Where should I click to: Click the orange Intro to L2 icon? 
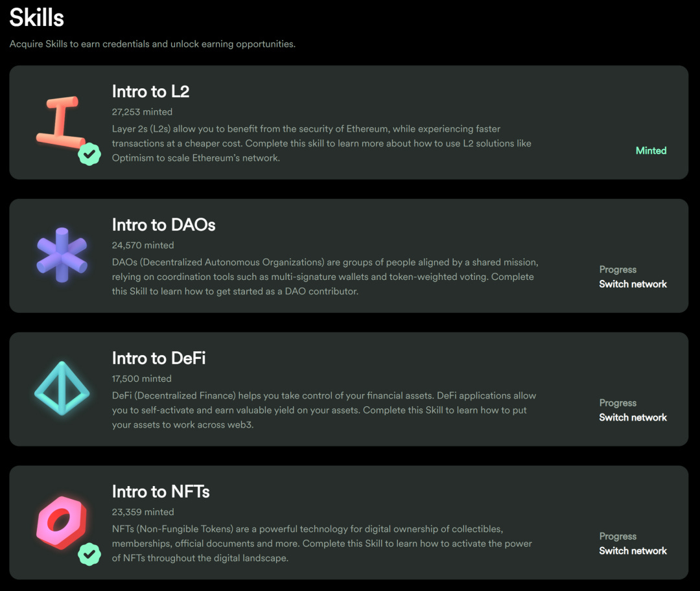tap(60, 122)
